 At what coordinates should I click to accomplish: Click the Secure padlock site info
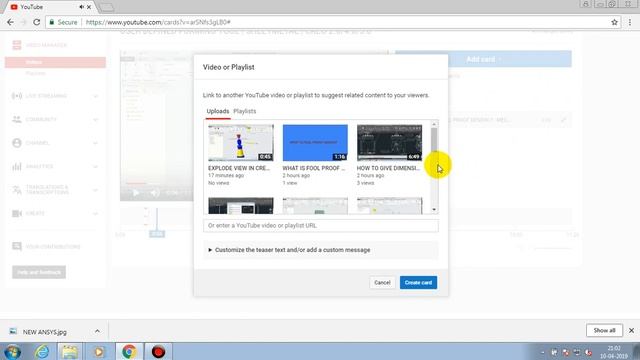pos(63,22)
